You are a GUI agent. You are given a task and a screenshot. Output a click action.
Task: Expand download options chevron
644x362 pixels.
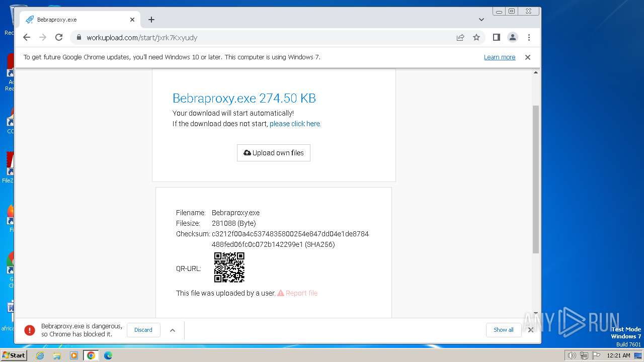173,330
